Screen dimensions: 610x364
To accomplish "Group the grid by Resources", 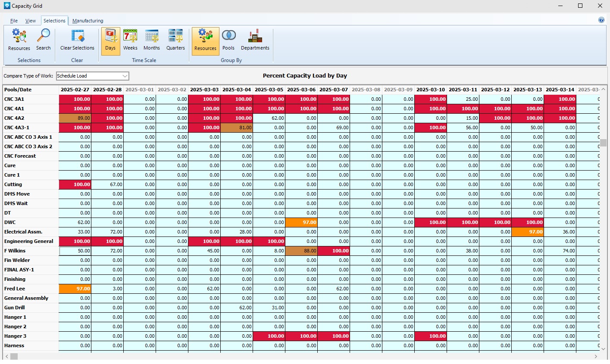I will click(205, 41).
